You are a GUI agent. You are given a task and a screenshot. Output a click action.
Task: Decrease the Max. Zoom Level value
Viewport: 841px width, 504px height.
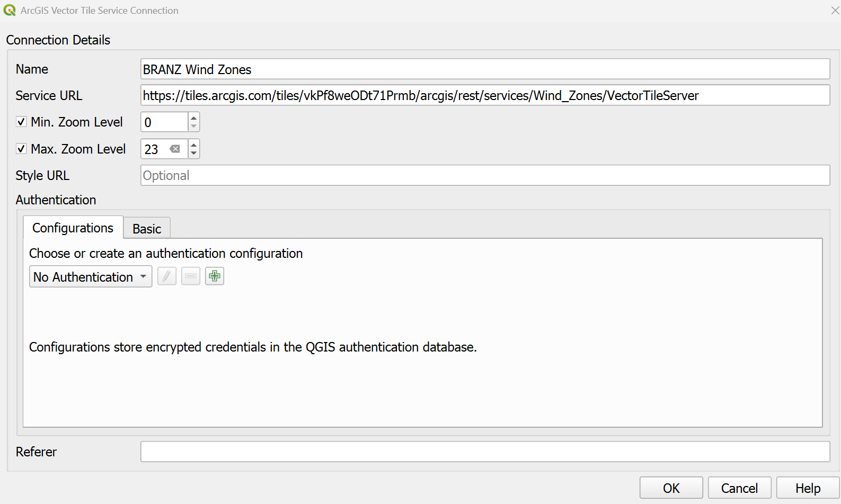(194, 154)
